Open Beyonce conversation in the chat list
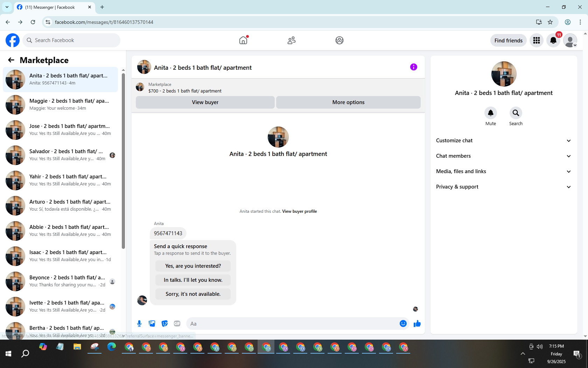Screen dimensions: 588x368 60,281
